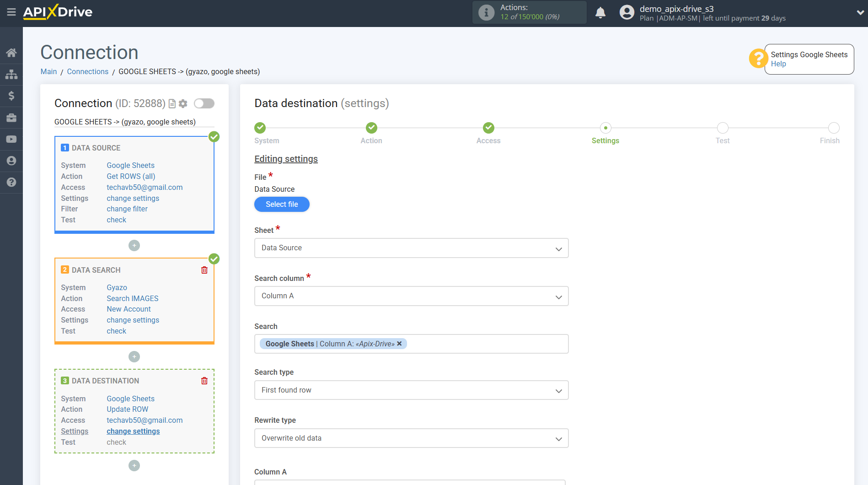Open Connections breadcrumb link

pyautogui.click(x=87, y=71)
